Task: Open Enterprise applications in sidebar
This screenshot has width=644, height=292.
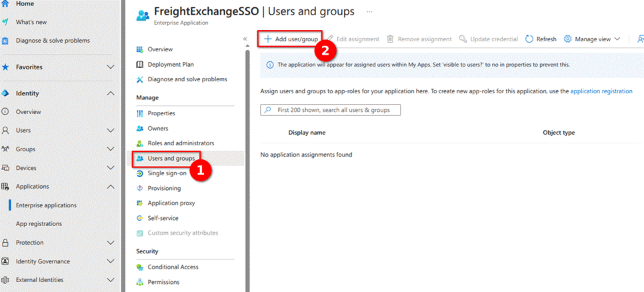Action: [x=46, y=205]
